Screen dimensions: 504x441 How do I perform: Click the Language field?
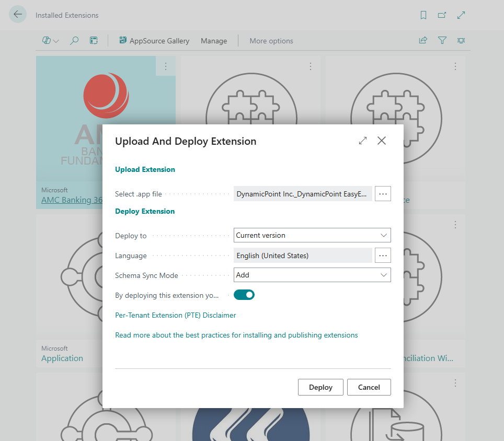click(303, 256)
